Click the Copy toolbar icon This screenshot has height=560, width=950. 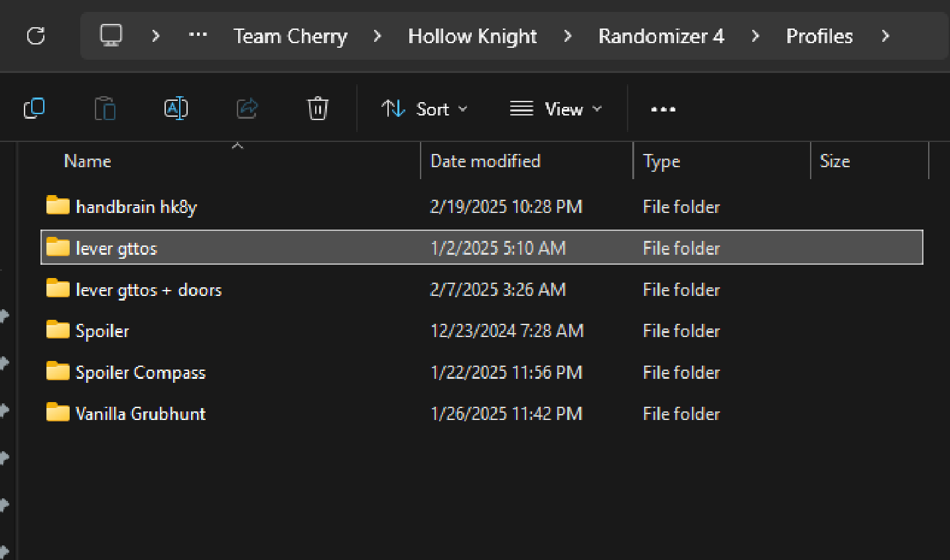pos(34,108)
